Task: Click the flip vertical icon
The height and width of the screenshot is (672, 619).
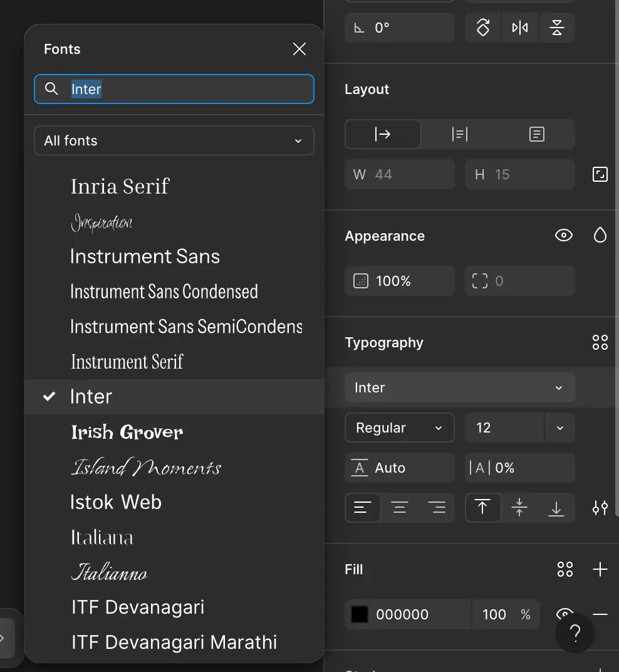Action: (x=556, y=28)
